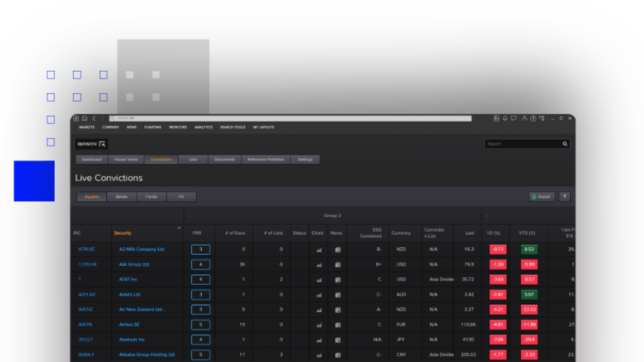Open the Airbus SE security link
Viewport: 644px width, 362px height.
[x=130, y=324]
